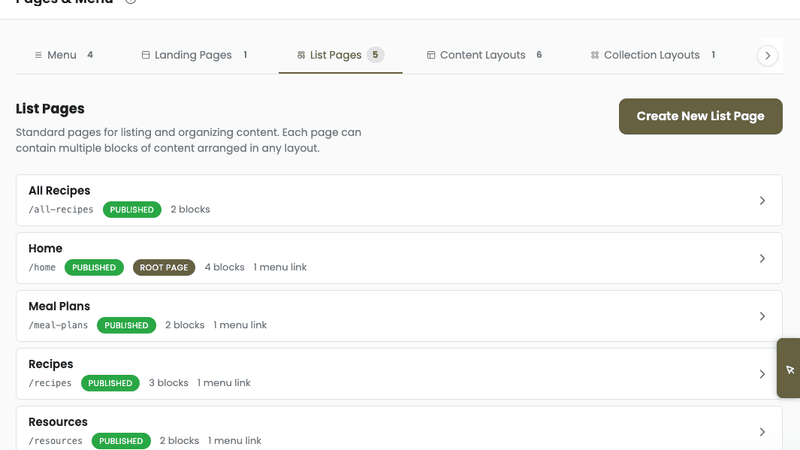Image resolution: width=800 pixels, height=450 pixels.
Task: Click the List Pages tab icon
Action: tap(301, 55)
